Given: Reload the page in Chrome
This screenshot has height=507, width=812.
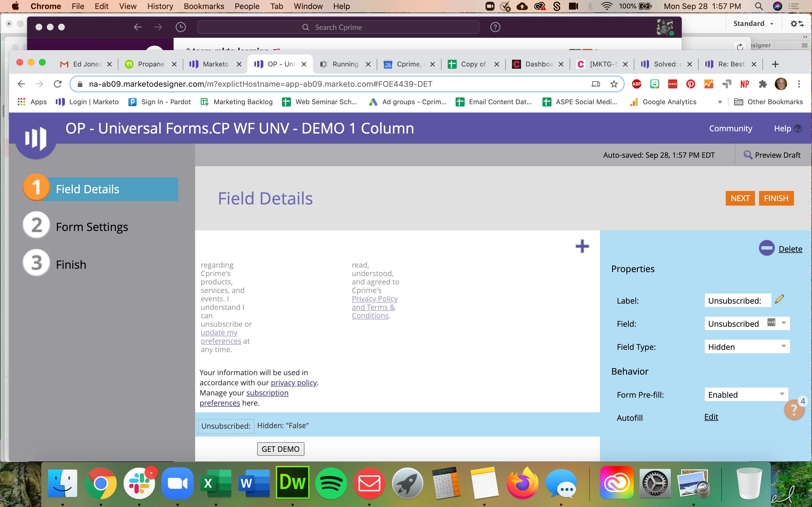Looking at the screenshot, I should pos(58,84).
